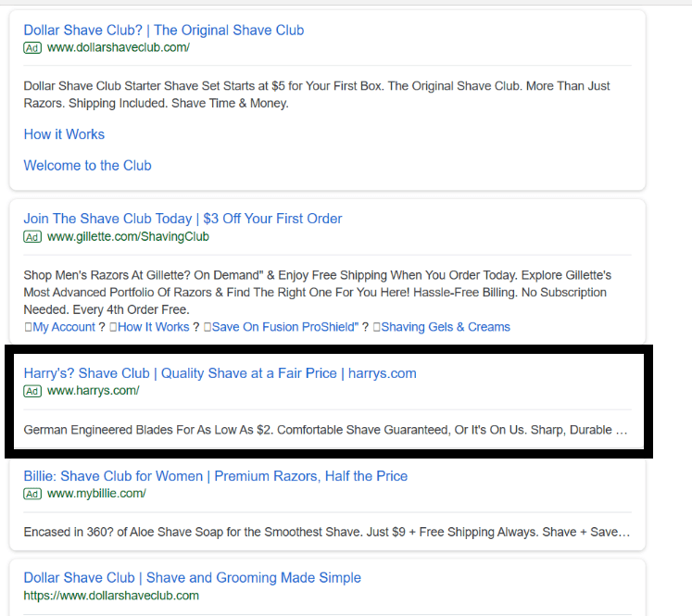Open the 'How it Works' sitelink under Dollar Shave Club
This screenshot has height=616, width=692.
pyautogui.click(x=64, y=134)
